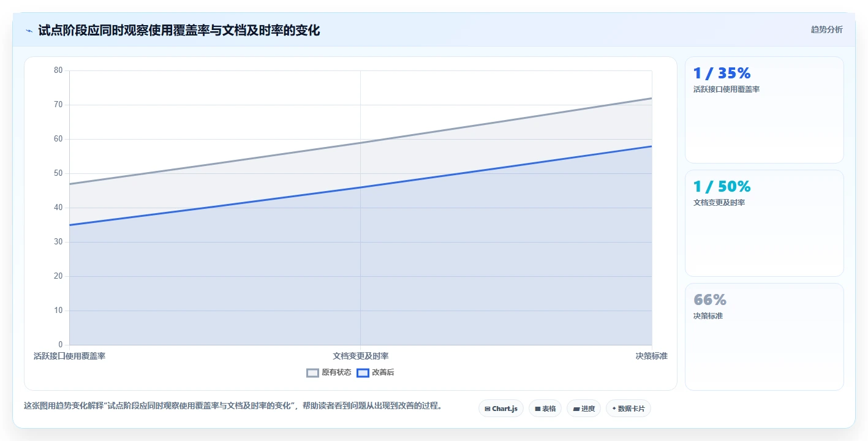Select the 表格 tag chip
The image size is (868, 441).
click(x=545, y=409)
